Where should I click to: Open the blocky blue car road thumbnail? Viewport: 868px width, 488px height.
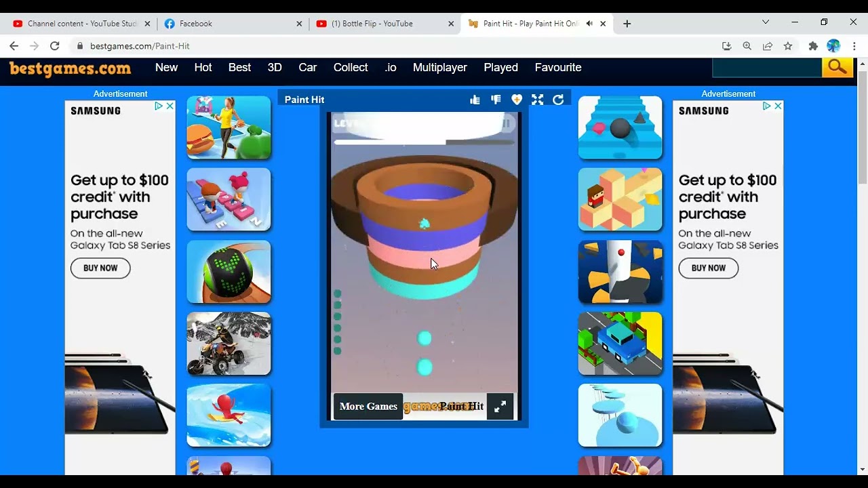(x=620, y=344)
